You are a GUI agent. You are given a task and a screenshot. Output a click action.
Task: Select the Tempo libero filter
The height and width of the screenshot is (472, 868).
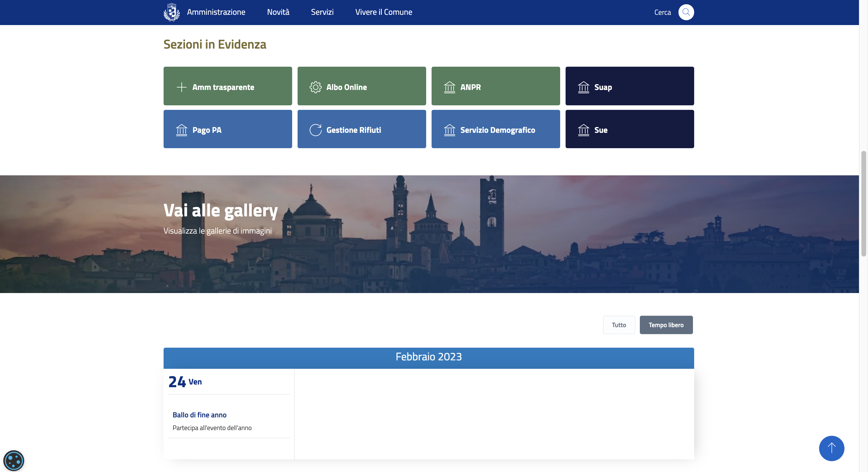(x=666, y=325)
